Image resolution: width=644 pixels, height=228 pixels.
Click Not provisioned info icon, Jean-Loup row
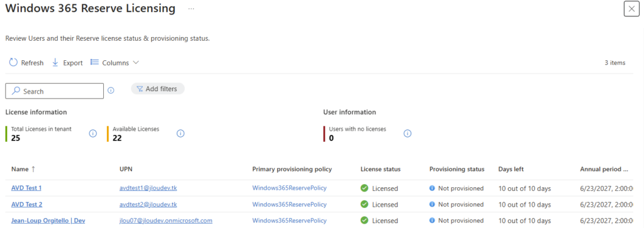(x=432, y=220)
